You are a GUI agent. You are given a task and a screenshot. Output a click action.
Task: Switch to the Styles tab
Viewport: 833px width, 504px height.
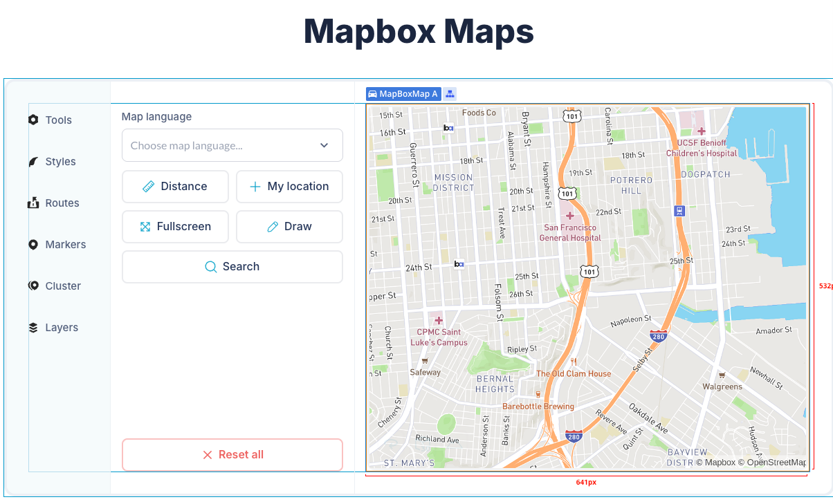(x=53, y=161)
